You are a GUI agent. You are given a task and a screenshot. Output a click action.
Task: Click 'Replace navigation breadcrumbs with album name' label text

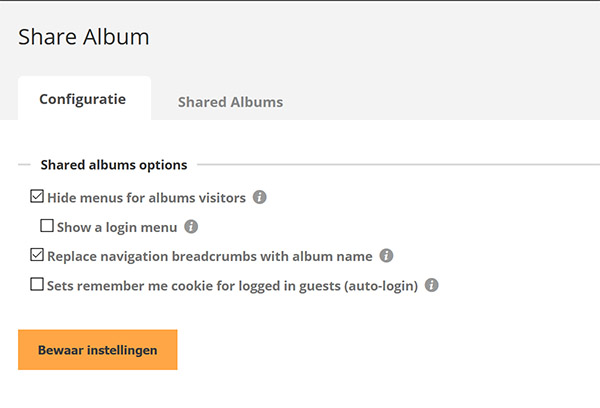(x=210, y=256)
